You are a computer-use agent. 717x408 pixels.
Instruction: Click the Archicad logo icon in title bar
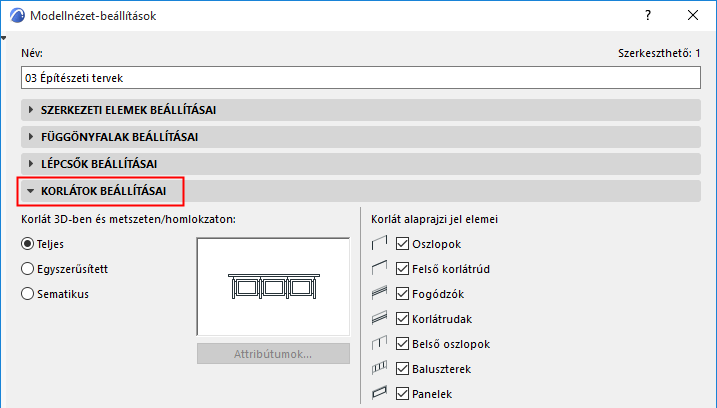click(x=18, y=15)
